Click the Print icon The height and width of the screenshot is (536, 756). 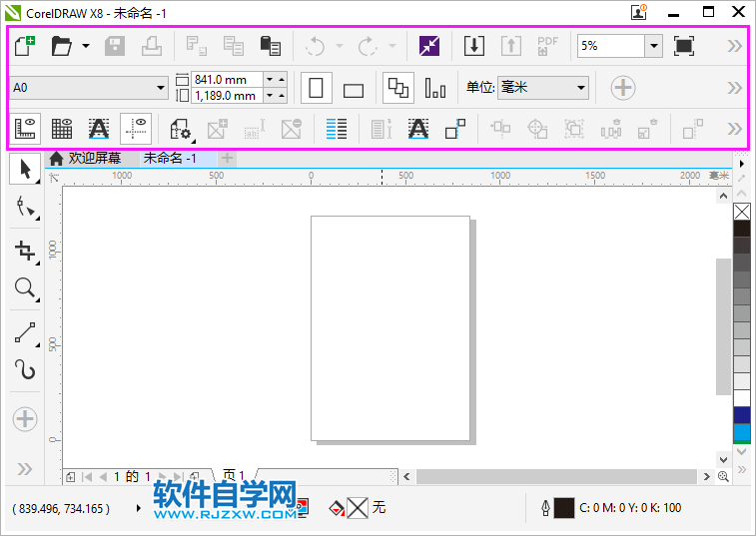(x=152, y=46)
